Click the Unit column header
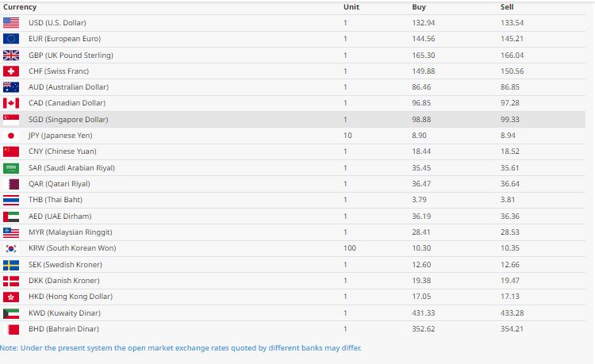 pos(351,6)
